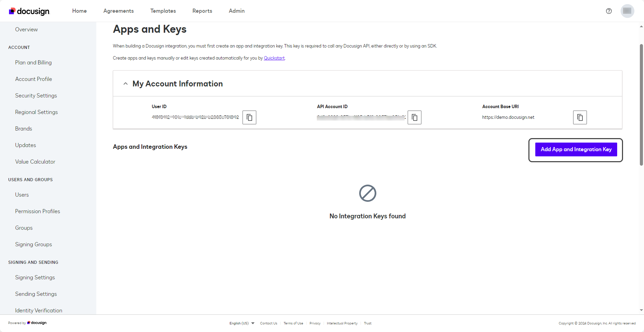This screenshot has width=644, height=332.
Task: Open Security Settings
Action: coord(36,96)
